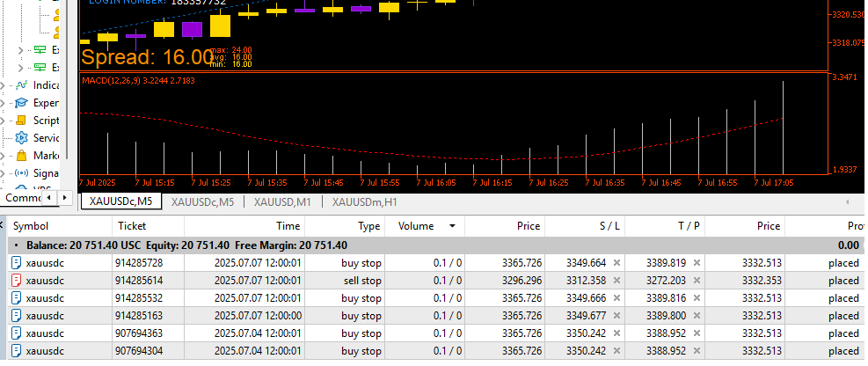Expand the Scripts tree node
The width and height of the screenshot is (868, 366).
tap(3, 121)
